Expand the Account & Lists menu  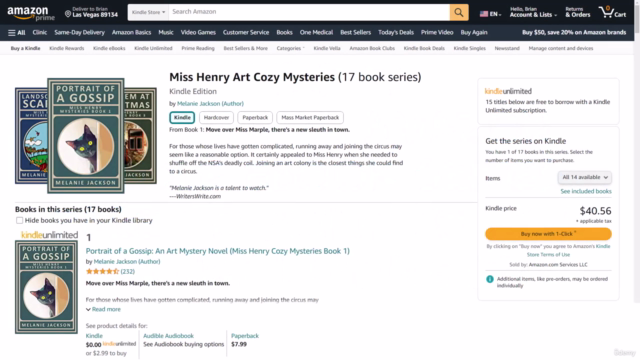[x=533, y=12]
